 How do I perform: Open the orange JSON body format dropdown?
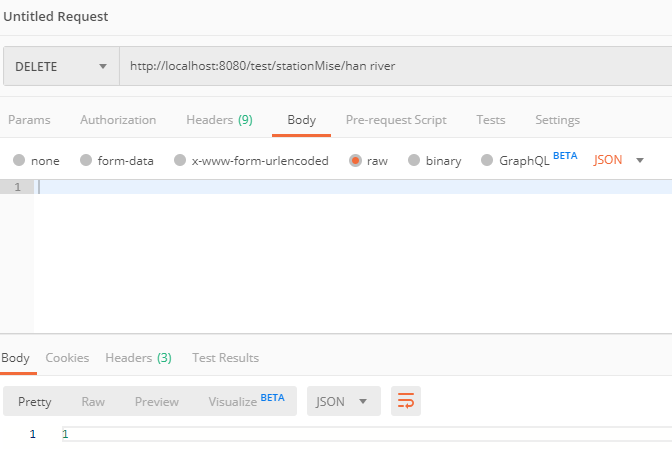pos(618,160)
